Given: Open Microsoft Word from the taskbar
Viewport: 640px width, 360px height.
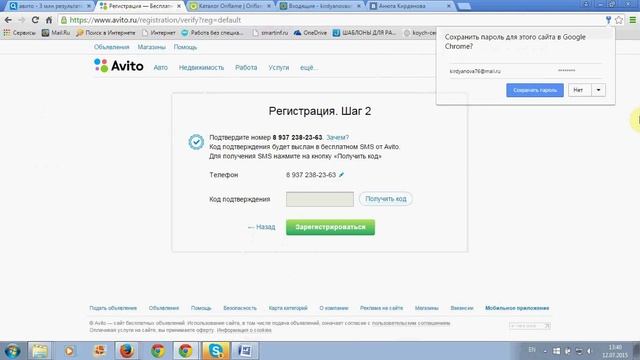Looking at the screenshot, I should (244, 351).
